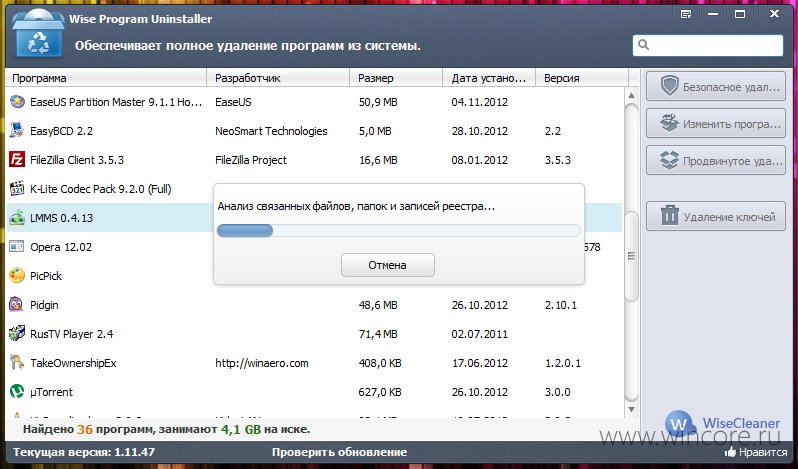Click the 1.2.0.1 version cell
Image resolution: width=798 pixels, height=469 pixels.
click(x=562, y=363)
